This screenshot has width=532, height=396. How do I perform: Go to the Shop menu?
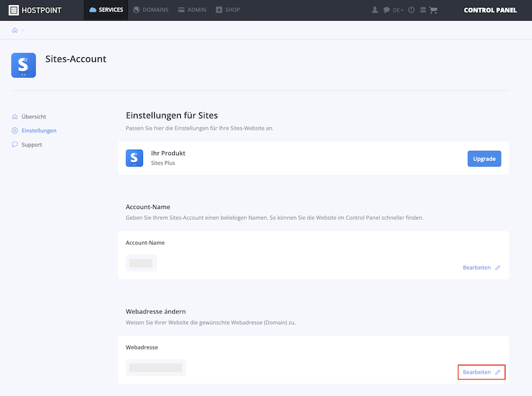point(228,10)
